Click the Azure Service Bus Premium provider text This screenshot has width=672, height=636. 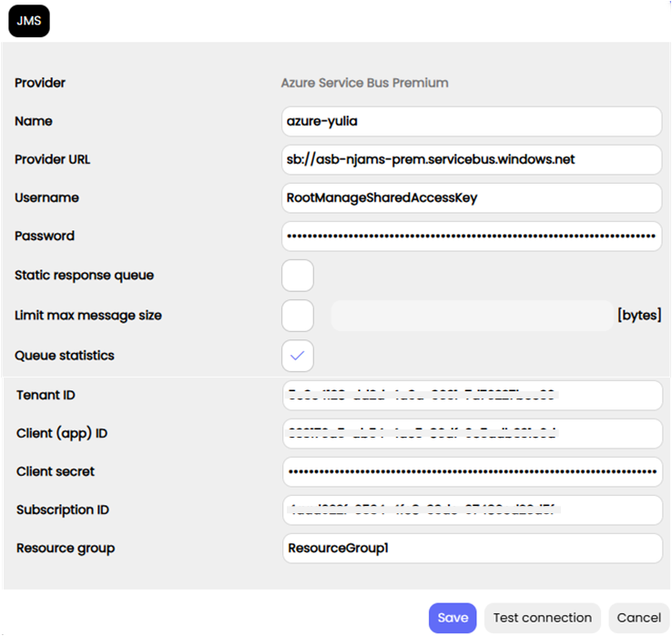pos(365,83)
